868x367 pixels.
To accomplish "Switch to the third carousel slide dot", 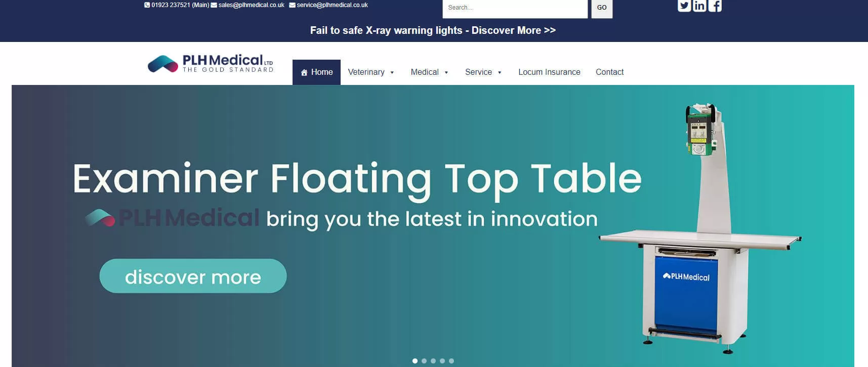I will pyautogui.click(x=433, y=361).
